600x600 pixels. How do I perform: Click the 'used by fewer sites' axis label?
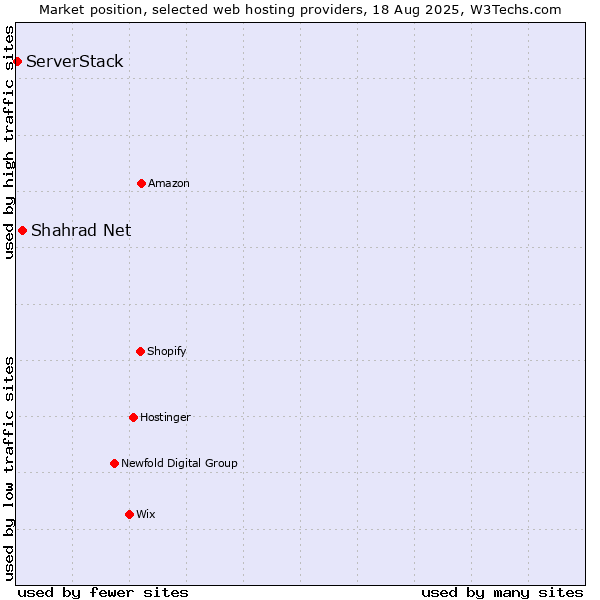click(103, 593)
